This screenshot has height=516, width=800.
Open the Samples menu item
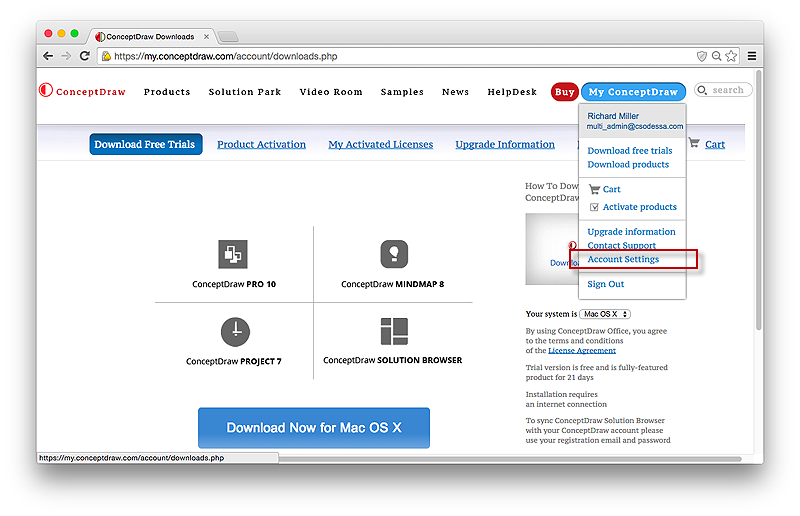tap(402, 92)
